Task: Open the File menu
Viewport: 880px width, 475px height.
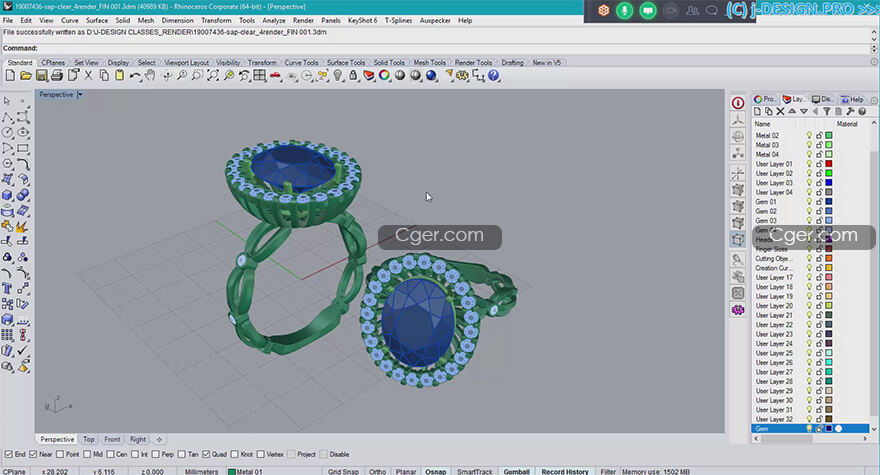Action: tap(8, 20)
